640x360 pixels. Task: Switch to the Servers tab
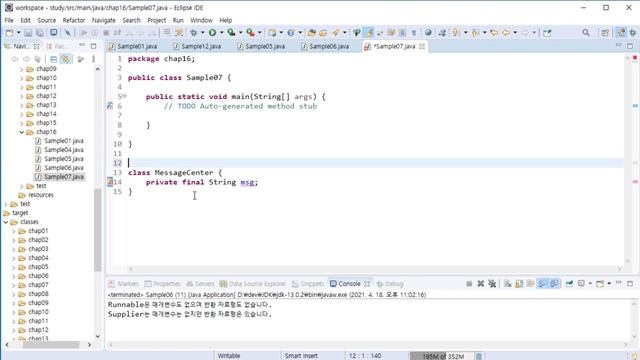(x=200, y=284)
